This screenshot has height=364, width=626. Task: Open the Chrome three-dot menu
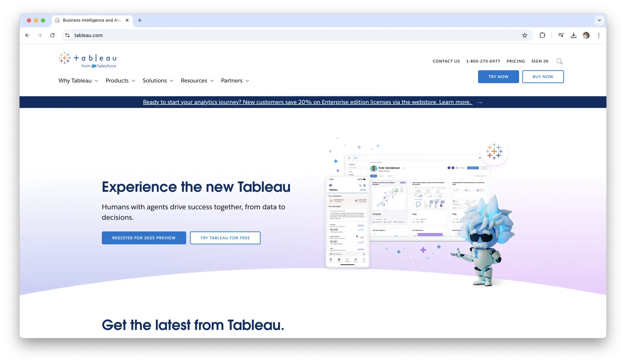[x=599, y=35]
